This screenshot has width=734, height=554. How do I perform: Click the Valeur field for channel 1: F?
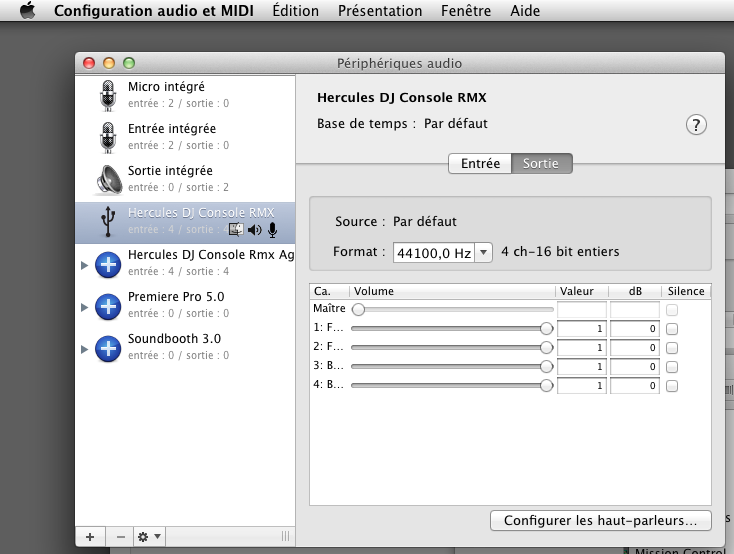[582, 329]
